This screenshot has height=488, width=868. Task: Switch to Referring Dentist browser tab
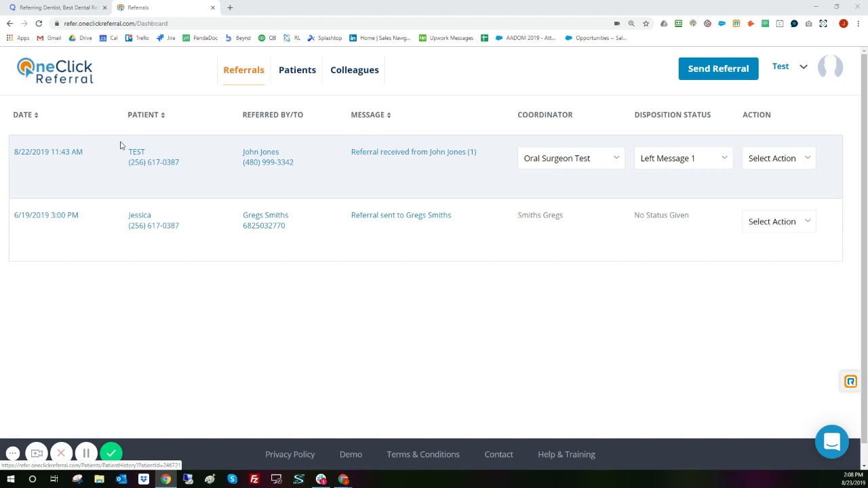[58, 7]
